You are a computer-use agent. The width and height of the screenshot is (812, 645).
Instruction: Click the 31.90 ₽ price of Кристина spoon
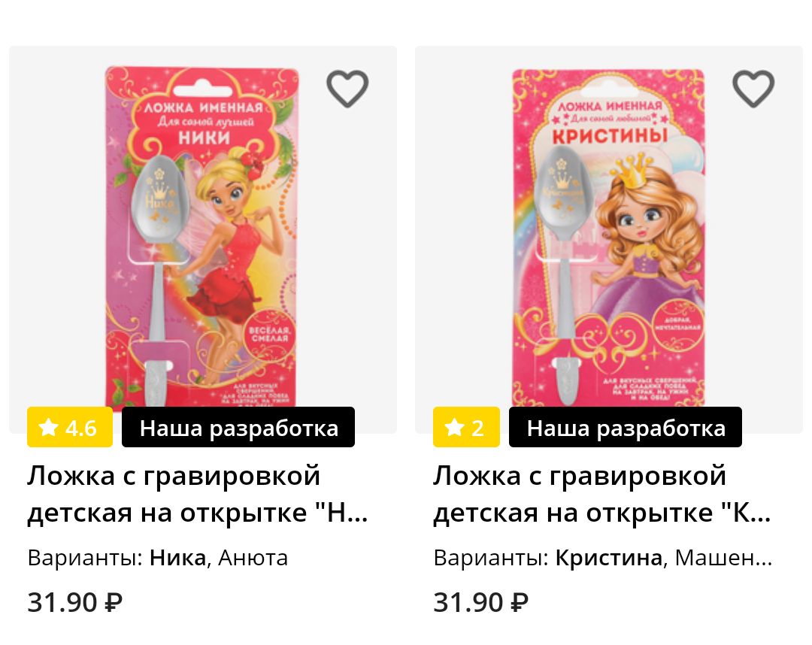480,603
